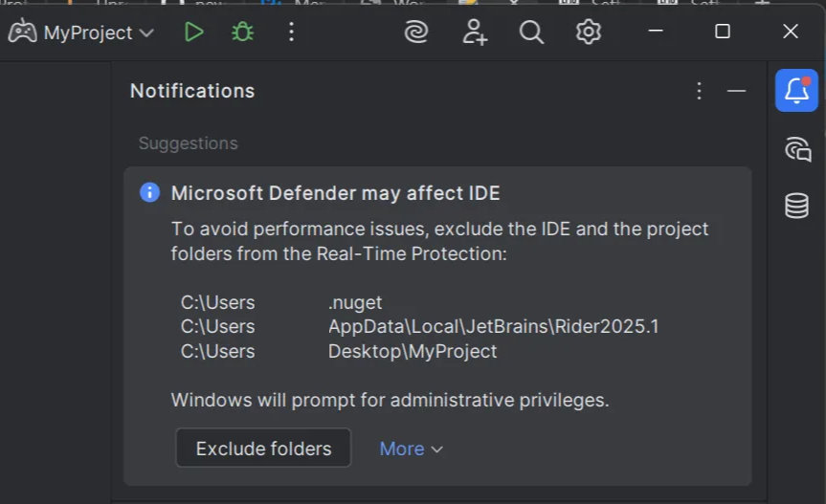
Task: Open the AI Chat tool window icon
Action: coord(796,149)
